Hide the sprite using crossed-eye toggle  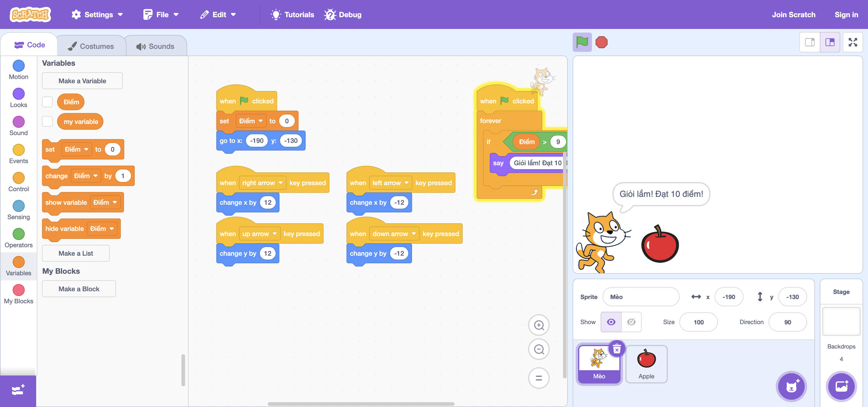(x=631, y=322)
